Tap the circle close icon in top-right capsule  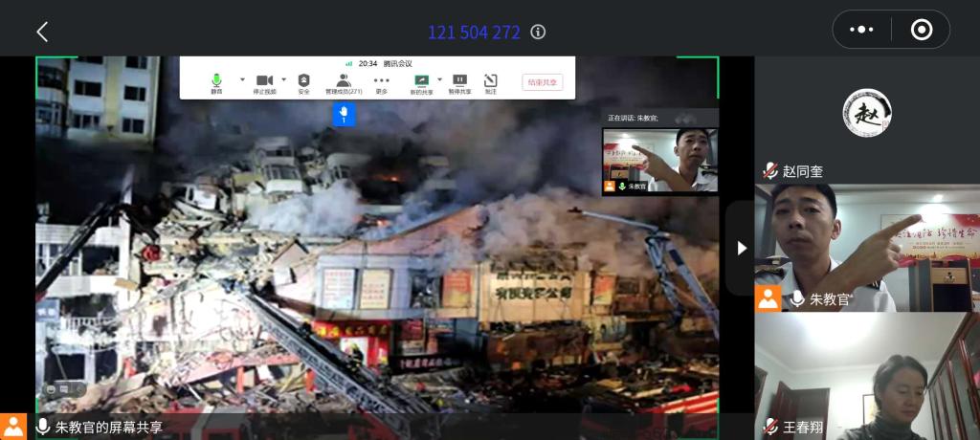(x=922, y=30)
